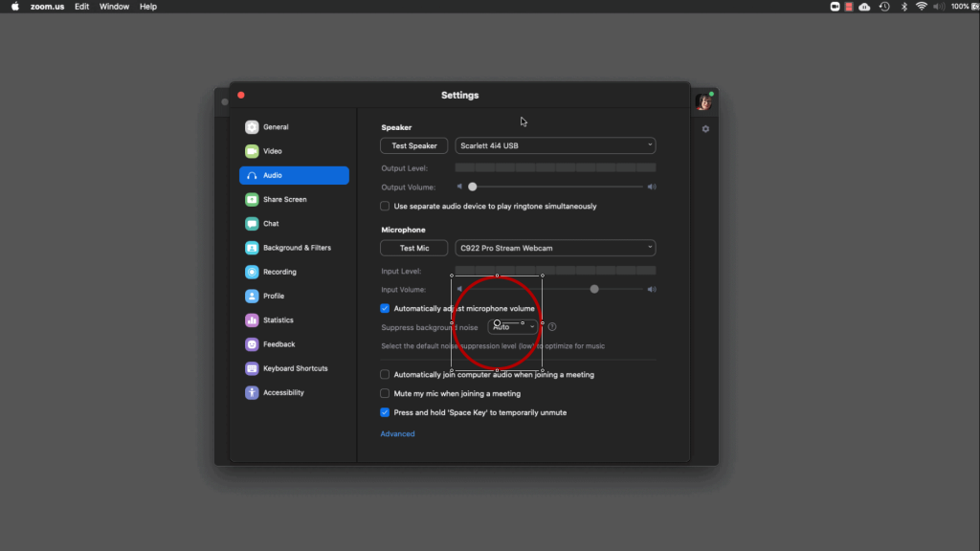Select the Keyboard Shortcuts icon

(252, 368)
